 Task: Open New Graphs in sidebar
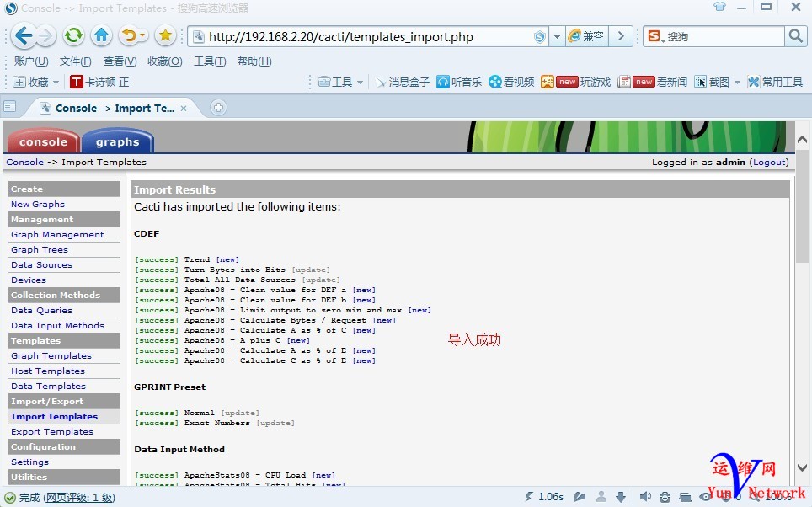coord(38,204)
